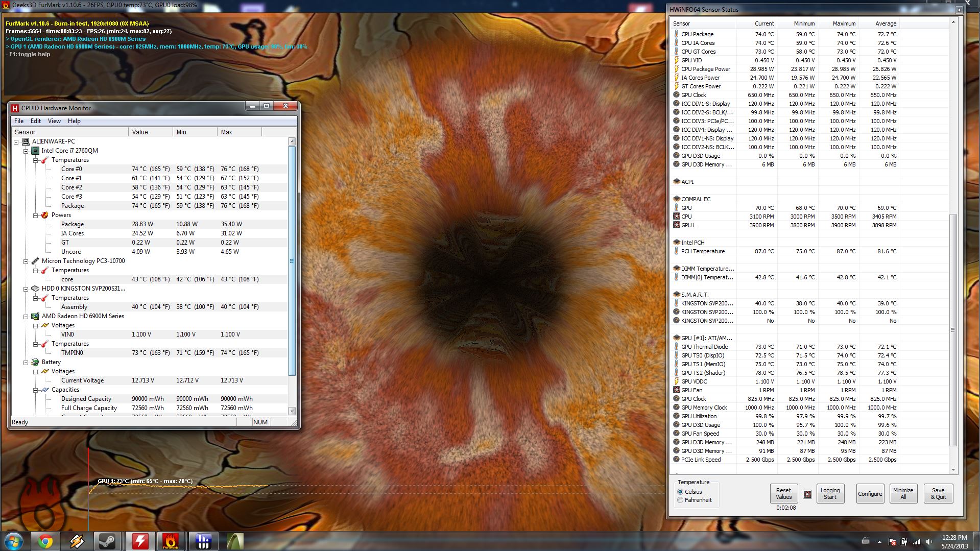Click the Battery icon in Hardware Monitor tree
This screenshot has width=980, height=551.
point(35,362)
